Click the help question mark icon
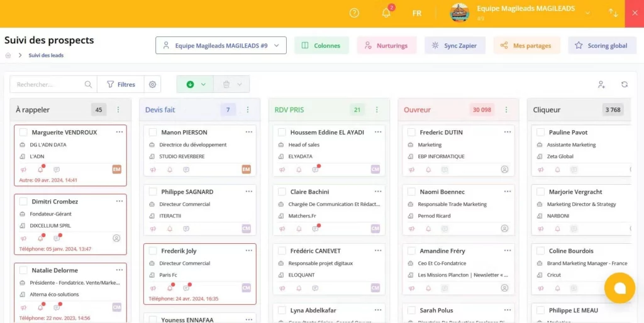This screenshot has width=644, height=323. [x=354, y=13]
